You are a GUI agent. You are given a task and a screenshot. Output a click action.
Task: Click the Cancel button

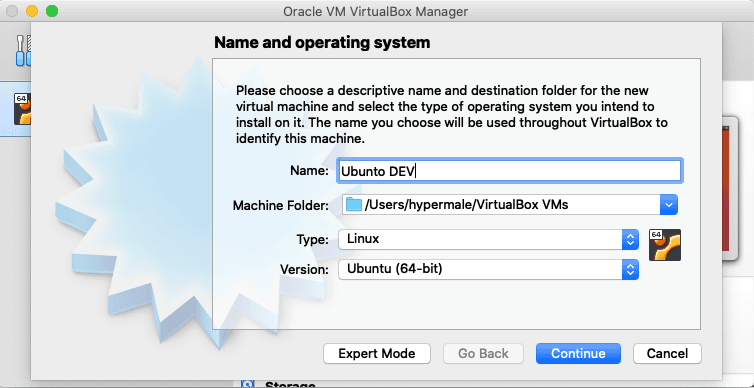tap(667, 353)
